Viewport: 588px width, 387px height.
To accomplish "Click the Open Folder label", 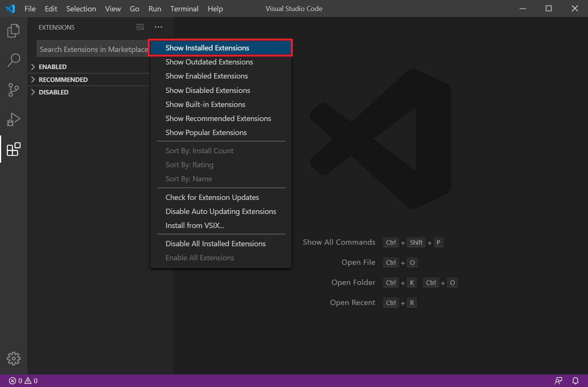I will 353,282.
